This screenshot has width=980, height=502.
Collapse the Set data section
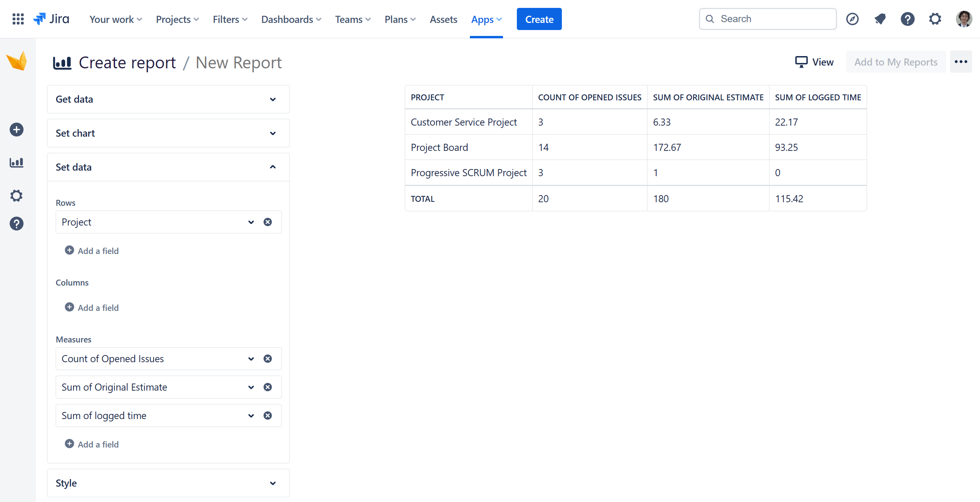pyautogui.click(x=272, y=167)
